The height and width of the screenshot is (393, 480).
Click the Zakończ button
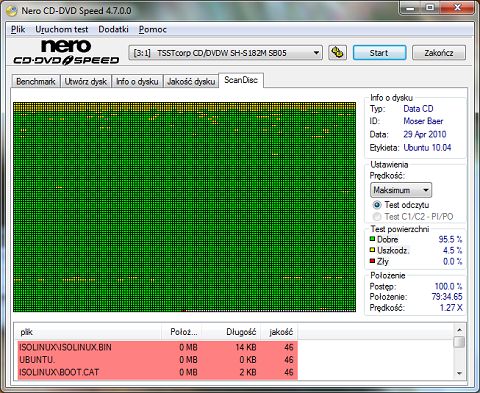[x=439, y=53]
